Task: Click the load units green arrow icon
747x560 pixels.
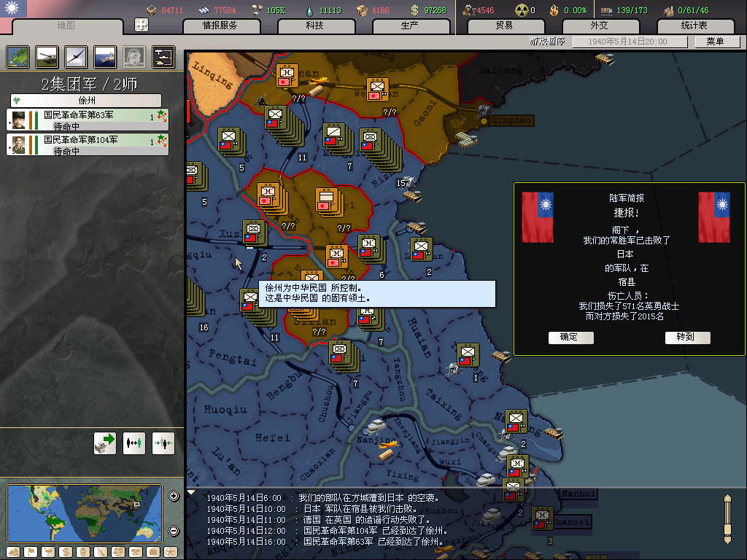Action: 105,443
